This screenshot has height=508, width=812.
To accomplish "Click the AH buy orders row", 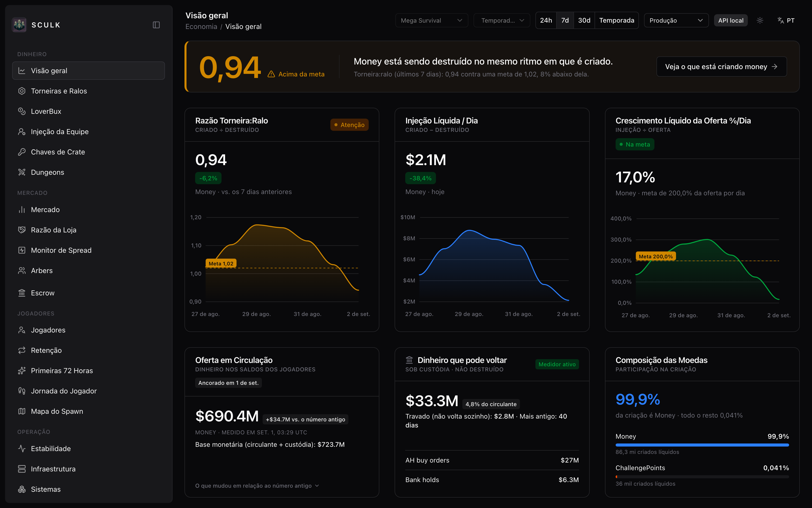I will click(492, 460).
